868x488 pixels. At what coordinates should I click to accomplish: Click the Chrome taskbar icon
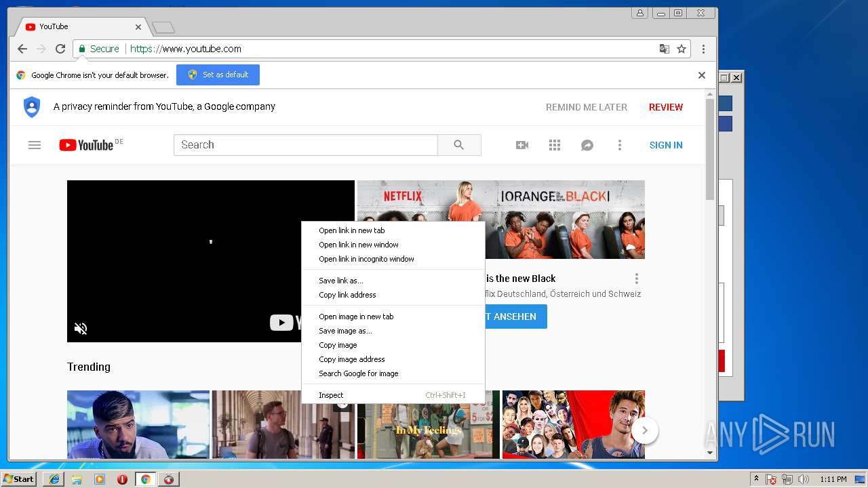point(146,479)
